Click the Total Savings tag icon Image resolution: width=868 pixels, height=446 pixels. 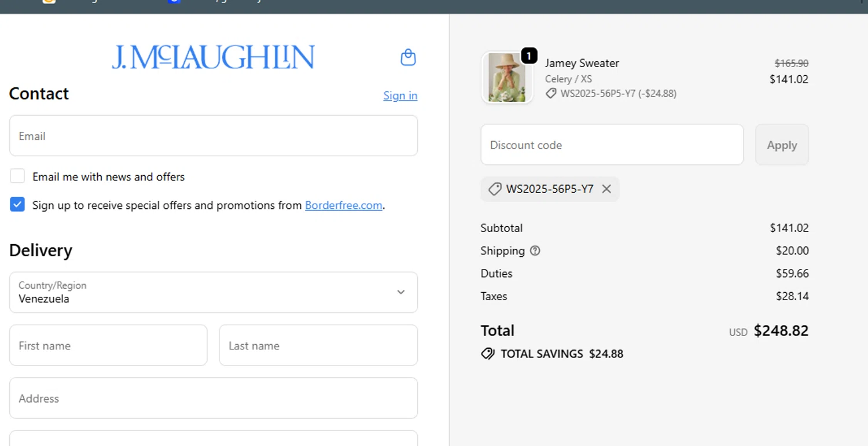[x=488, y=354]
